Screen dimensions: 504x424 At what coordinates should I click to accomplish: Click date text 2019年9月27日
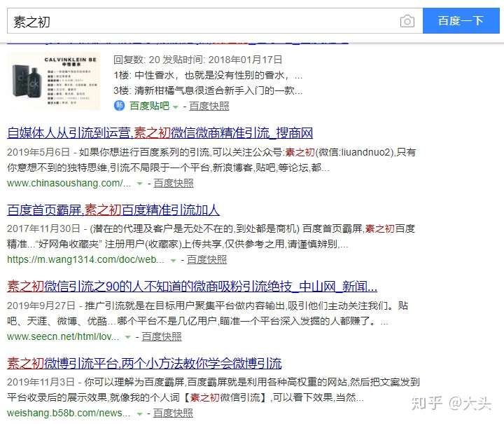coord(41,306)
